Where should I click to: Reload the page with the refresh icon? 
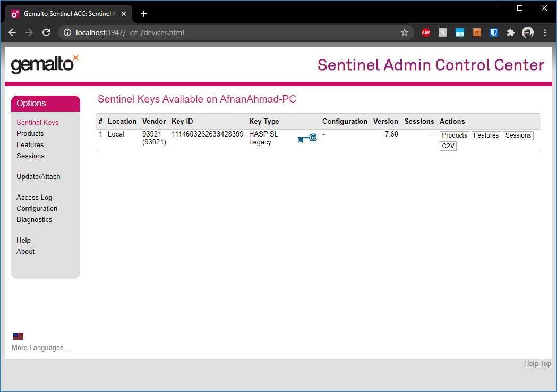[46, 32]
